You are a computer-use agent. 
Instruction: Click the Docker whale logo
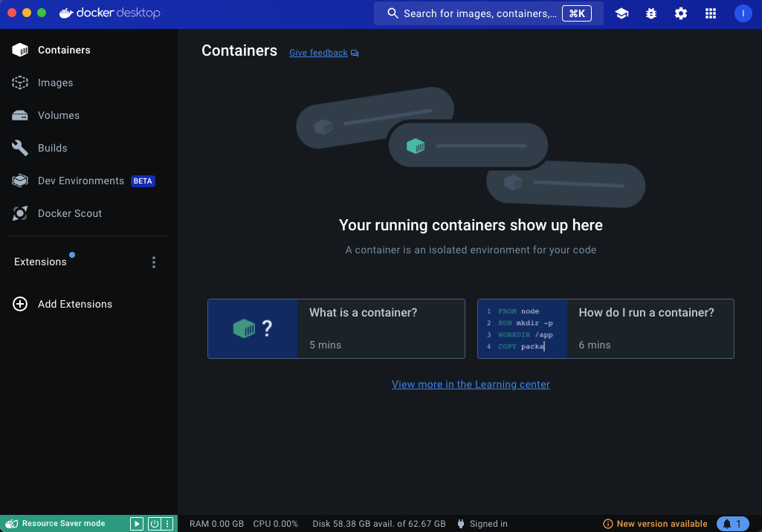66,13
